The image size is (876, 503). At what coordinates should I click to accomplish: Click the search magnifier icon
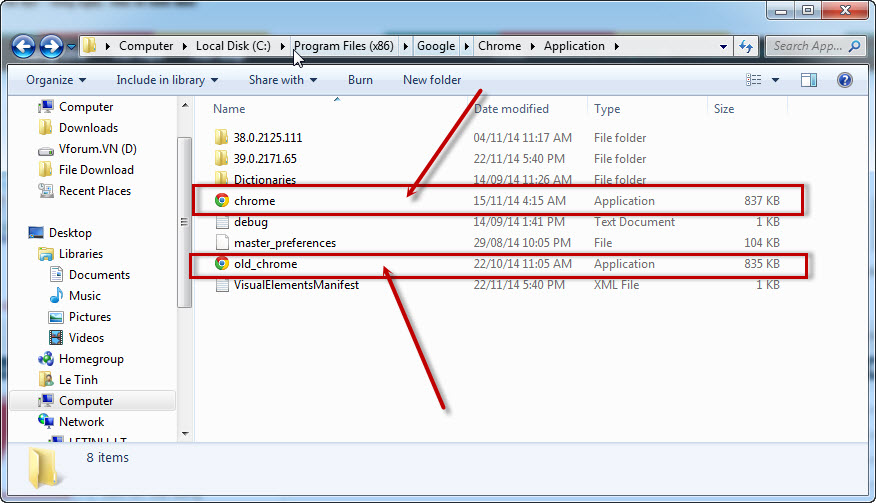(855, 46)
